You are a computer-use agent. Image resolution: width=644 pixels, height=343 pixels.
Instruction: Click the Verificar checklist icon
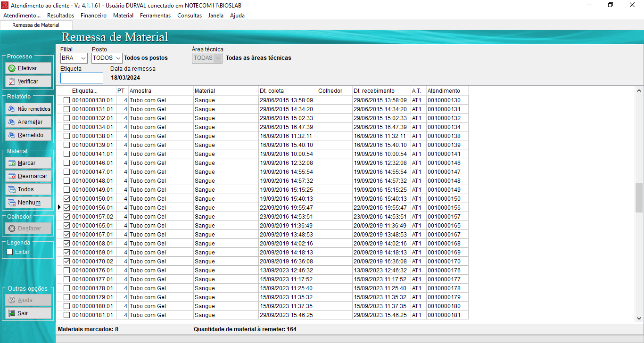12,82
